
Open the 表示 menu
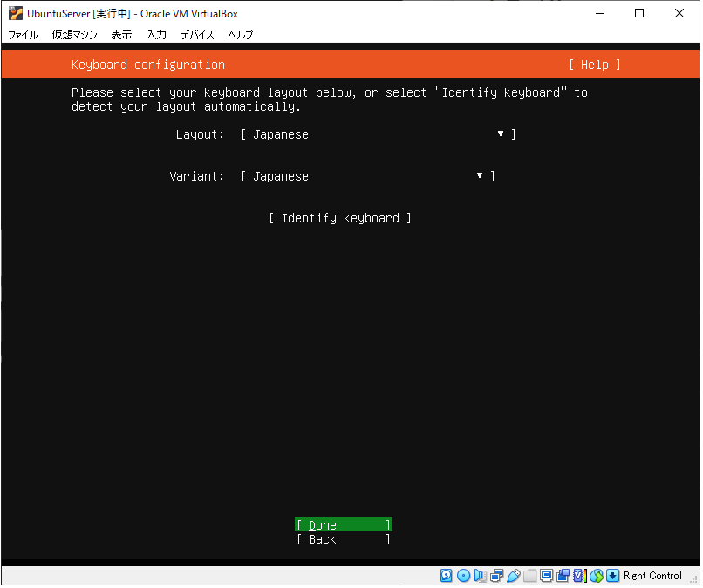click(x=121, y=35)
